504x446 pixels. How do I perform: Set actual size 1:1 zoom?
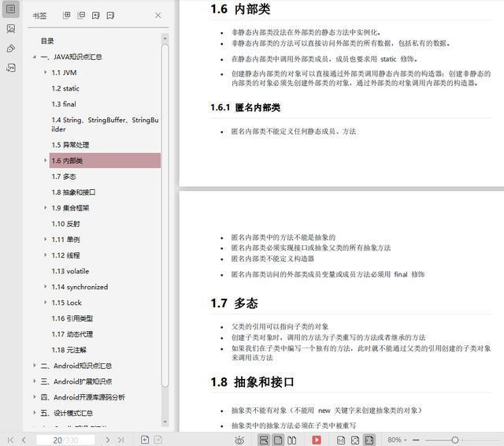point(341,440)
